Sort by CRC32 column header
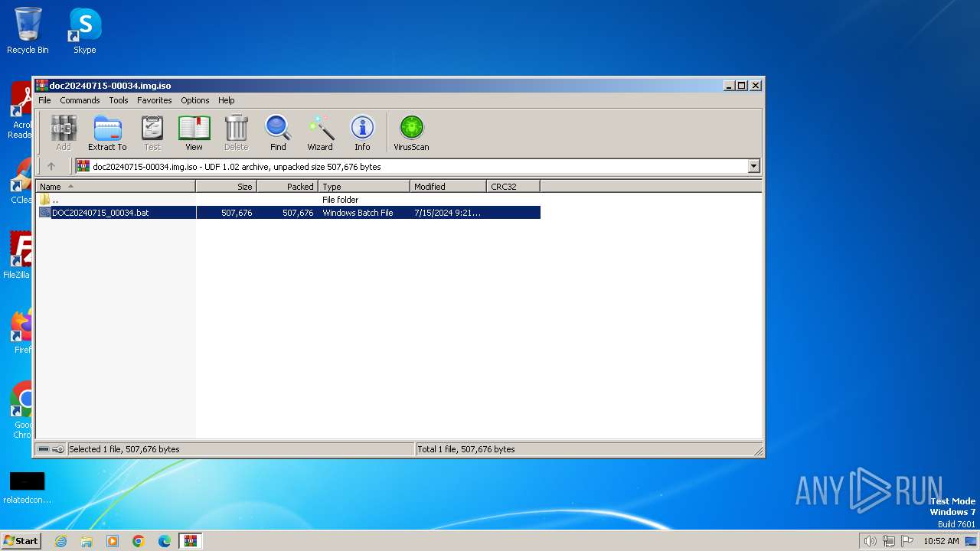Screen dimensions: 980x551 513,186
